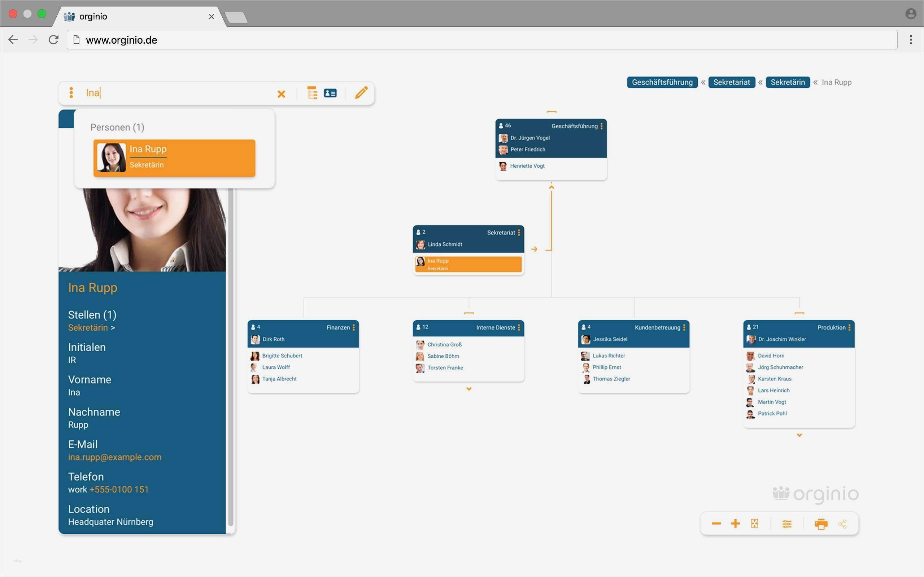
Task: Share the org chart
Action: click(x=843, y=524)
